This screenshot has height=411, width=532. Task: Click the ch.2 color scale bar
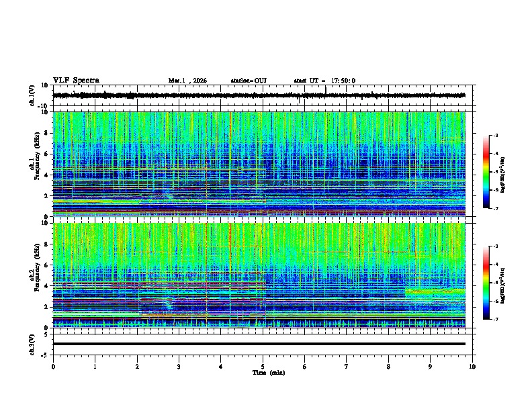486,283
